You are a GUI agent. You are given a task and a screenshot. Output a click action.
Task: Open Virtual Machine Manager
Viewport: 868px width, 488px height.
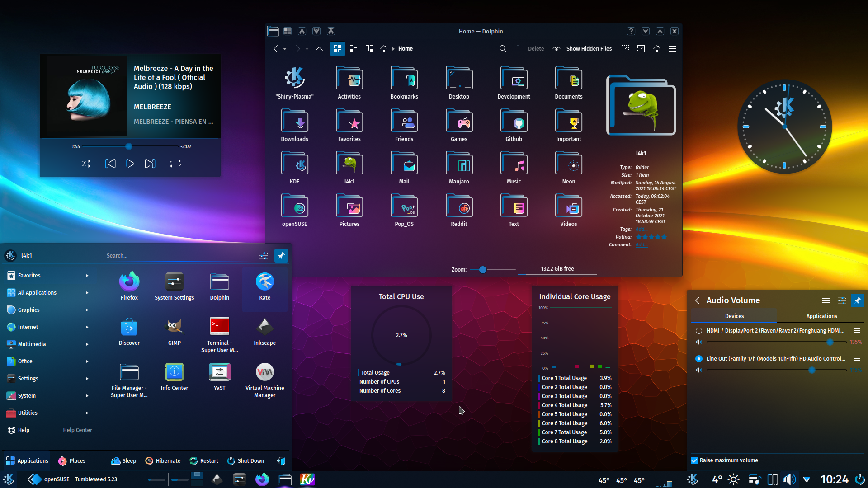point(265,380)
